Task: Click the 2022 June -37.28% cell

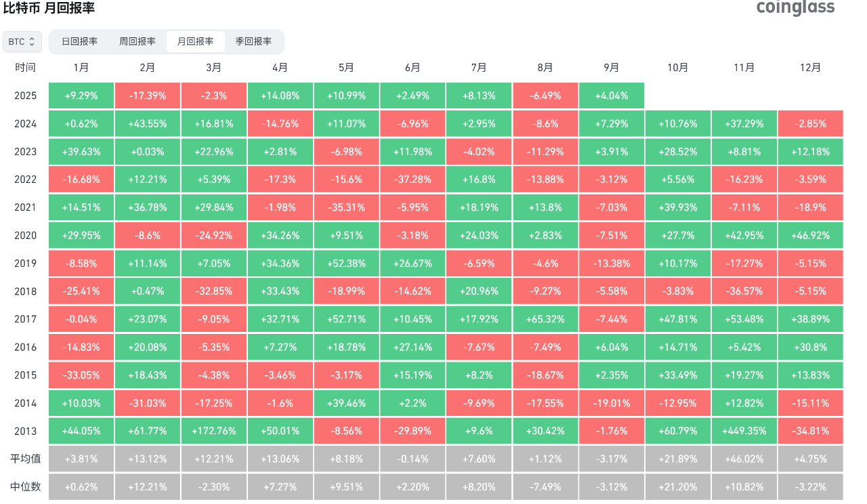Action: (x=413, y=180)
